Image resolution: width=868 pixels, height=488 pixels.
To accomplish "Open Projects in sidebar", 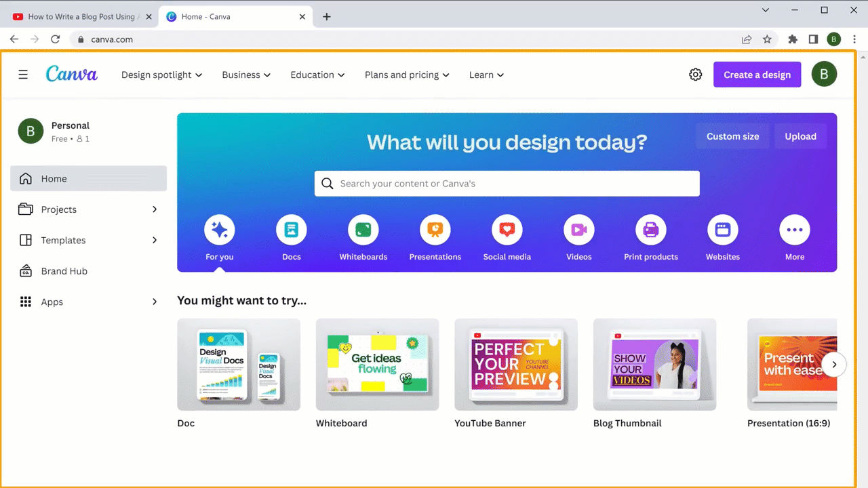I will 88,209.
